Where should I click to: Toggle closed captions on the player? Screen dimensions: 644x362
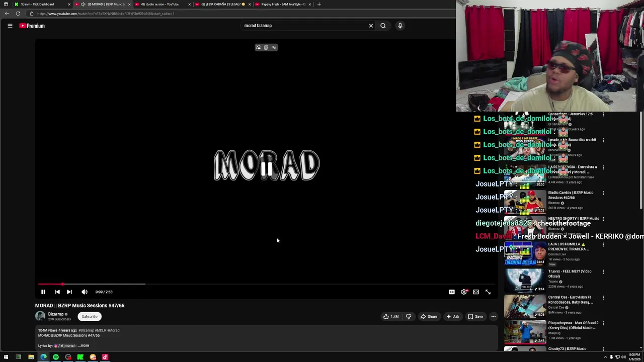click(x=452, y=292)
